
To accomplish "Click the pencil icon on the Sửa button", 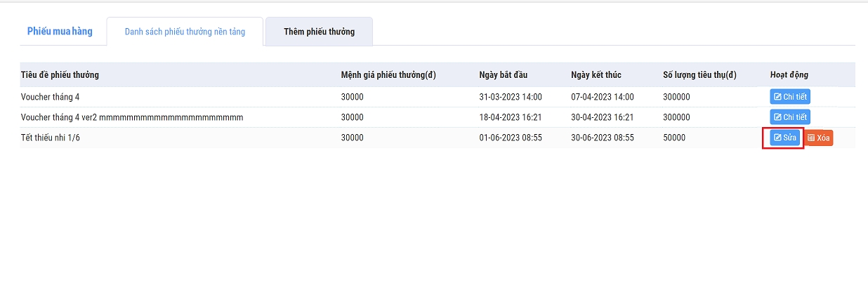I will point(777,138).
